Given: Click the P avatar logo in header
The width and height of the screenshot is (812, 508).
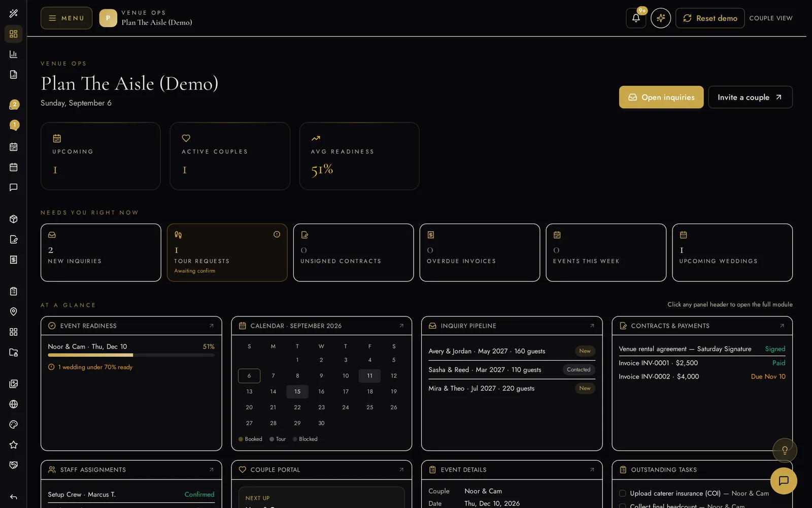Looking at the screenshot, I should [x=108, y=18].
